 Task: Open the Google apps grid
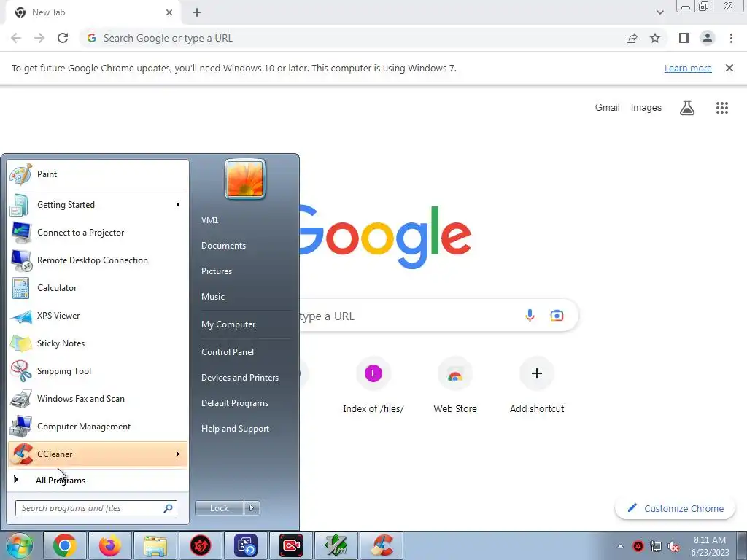(722, 108)
